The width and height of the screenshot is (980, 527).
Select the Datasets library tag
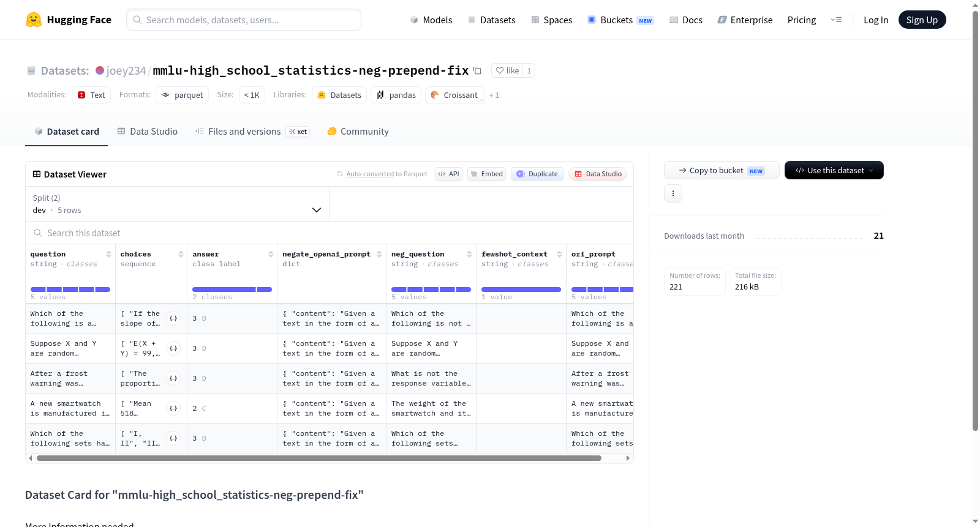pos(339,95)
